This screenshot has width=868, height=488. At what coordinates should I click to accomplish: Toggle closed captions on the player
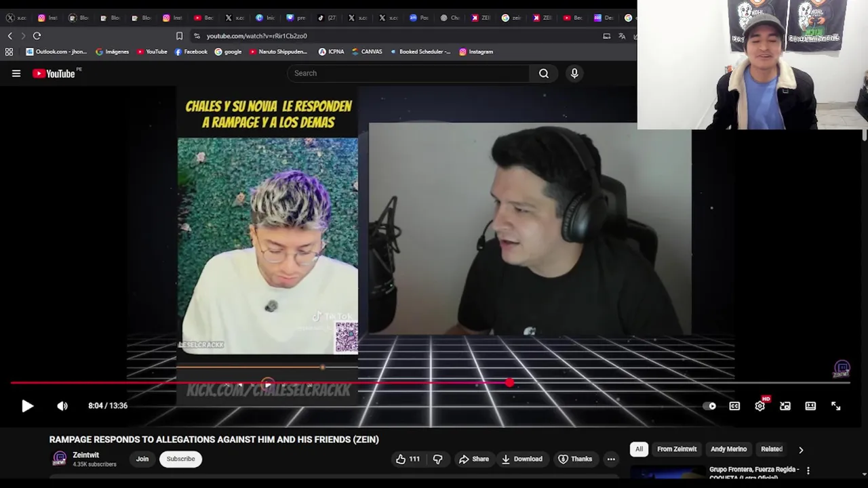(734, 406)
